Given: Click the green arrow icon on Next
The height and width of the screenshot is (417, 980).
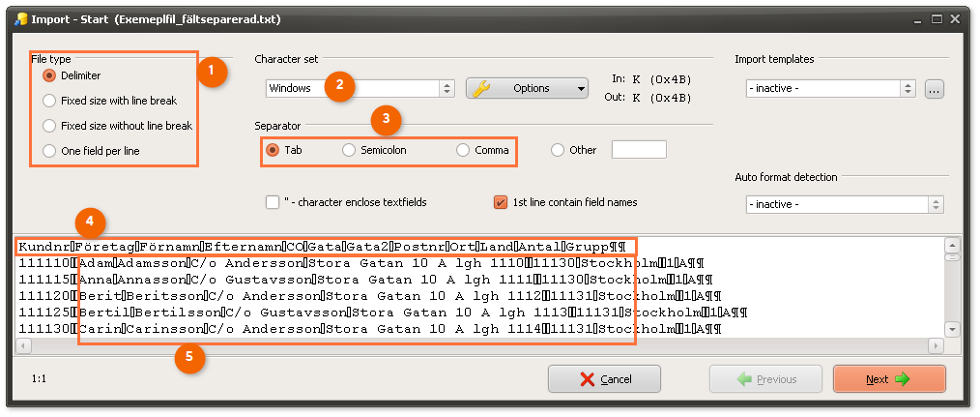Looking at the screenshot, I should point(902,379).
